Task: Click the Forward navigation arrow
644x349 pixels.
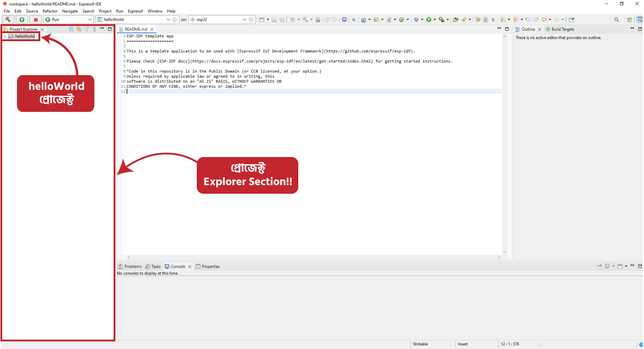Action: coord(556,20)
